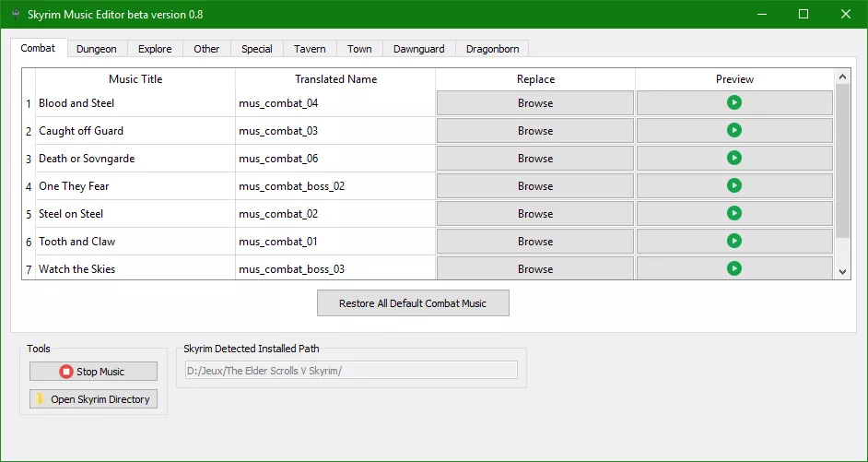Switch to the Dungeon tab
This screenshot has height=462, width=868.
(97, 49)
